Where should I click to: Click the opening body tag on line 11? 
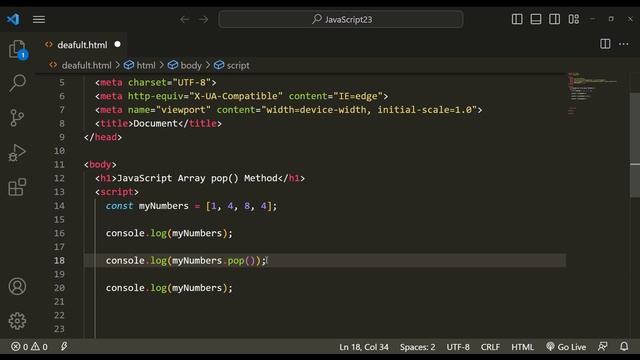point(100,164)
